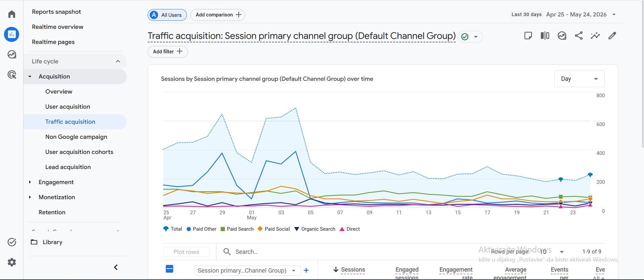The height and width of the screenshot is (280, 644).
Task: Toggle Paid Search series in legend
Action: (x=237, y=229)
